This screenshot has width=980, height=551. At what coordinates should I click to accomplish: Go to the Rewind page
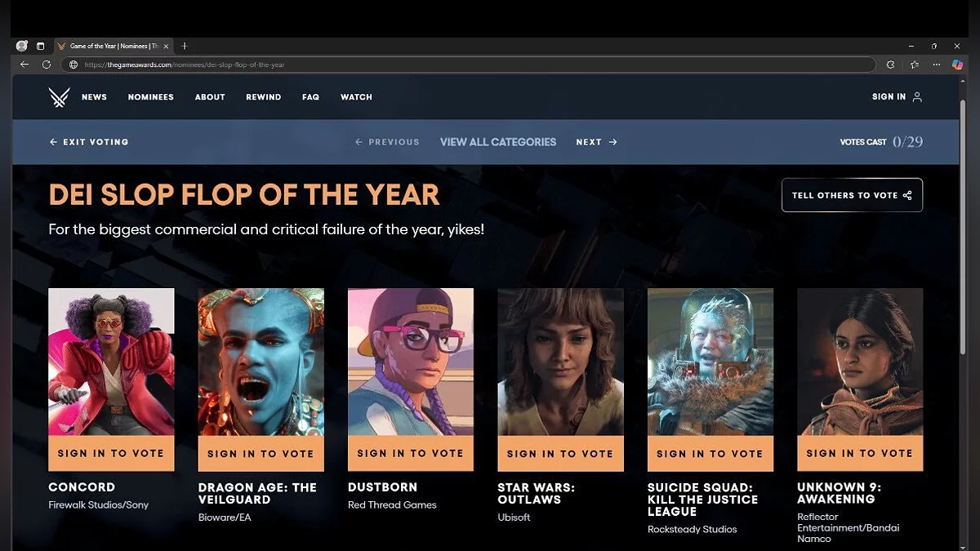pyautogui.click(x=263, y=97)
